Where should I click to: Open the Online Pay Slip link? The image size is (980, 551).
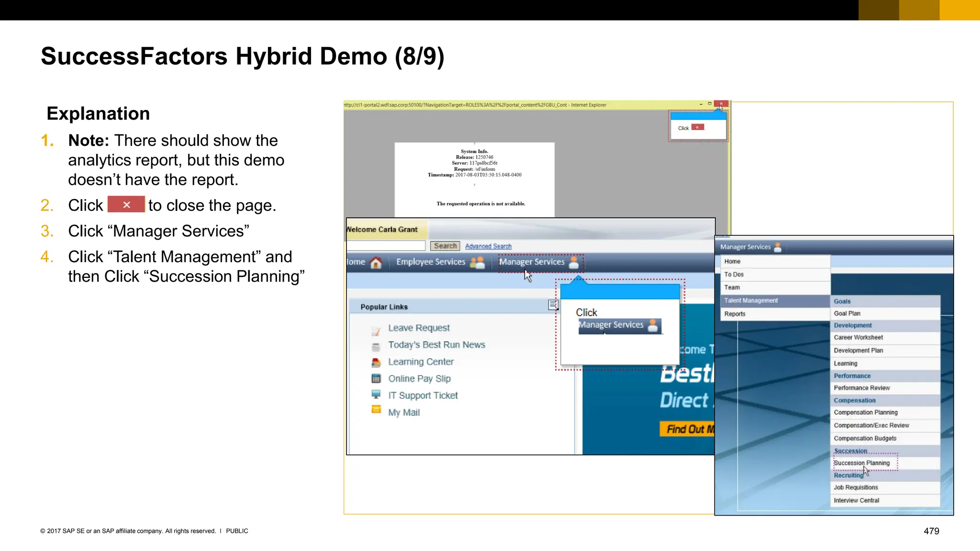(x=419, y=379)
